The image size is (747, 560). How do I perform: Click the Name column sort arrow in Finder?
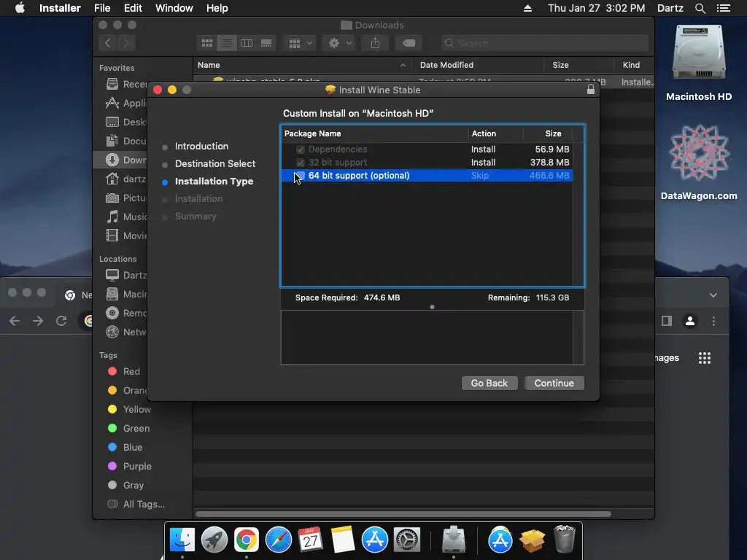pyautogui.click(x=403, y=65)
